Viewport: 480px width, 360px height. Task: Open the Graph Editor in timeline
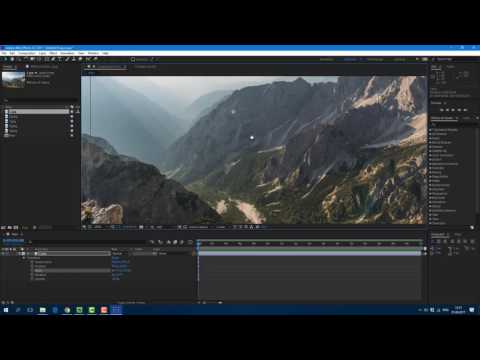pos(190,242)
